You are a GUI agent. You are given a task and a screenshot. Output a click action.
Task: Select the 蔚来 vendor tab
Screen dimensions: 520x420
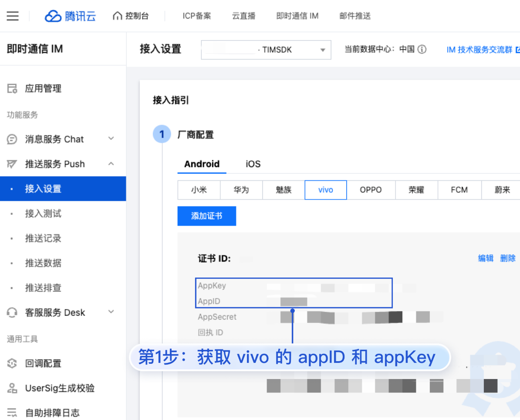502,190
